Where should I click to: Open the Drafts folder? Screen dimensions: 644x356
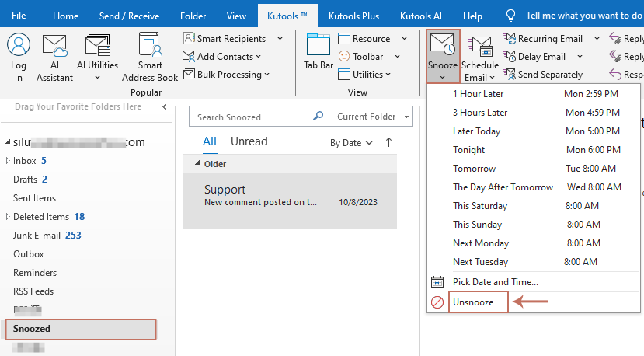[x=30, y=180]
